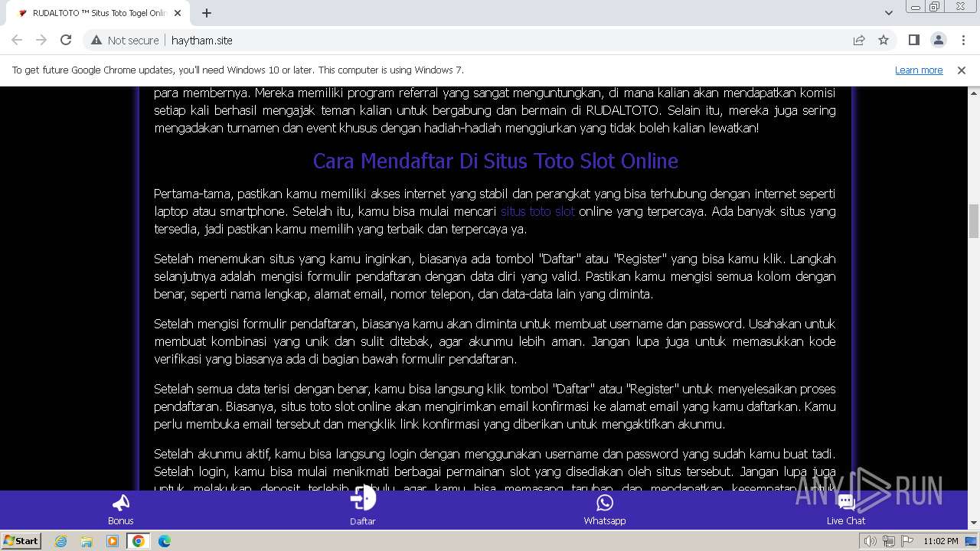Open the Chrome profile menu

click(x=938, y=40)
